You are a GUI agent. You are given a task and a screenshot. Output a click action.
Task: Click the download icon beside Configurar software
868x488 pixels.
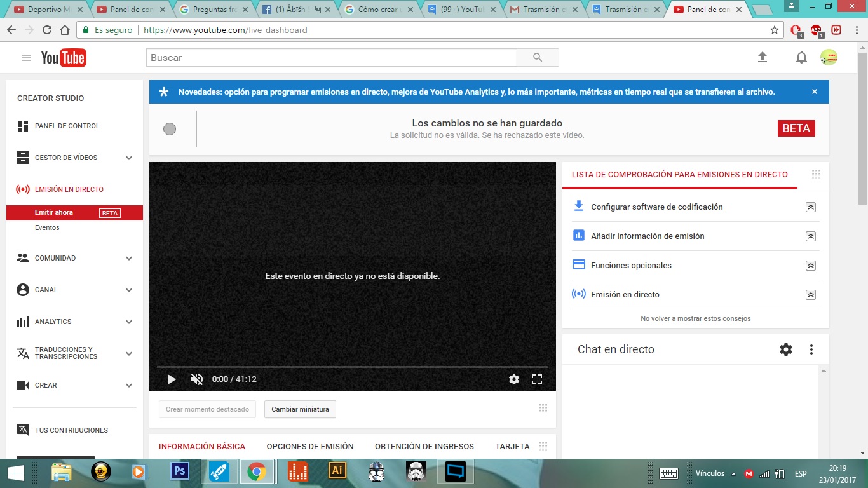tap(578, 206)
